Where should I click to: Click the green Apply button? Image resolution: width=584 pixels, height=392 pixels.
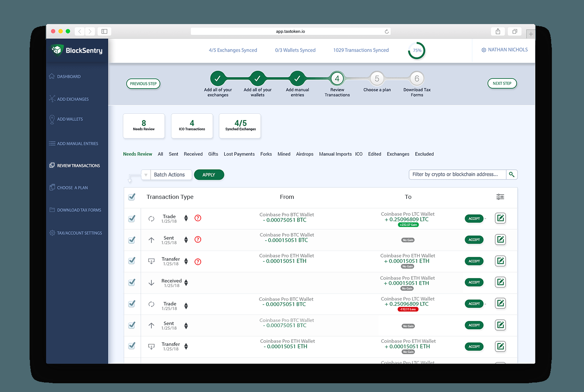pos(209,175)
